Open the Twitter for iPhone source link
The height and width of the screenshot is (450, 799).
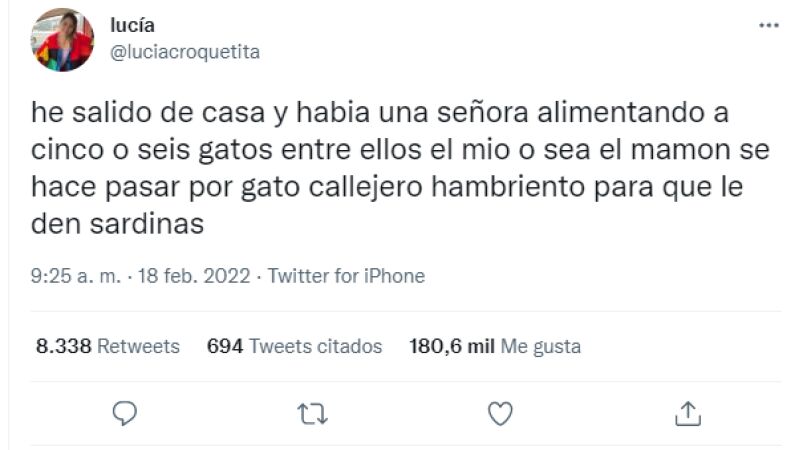click(347, 276)
